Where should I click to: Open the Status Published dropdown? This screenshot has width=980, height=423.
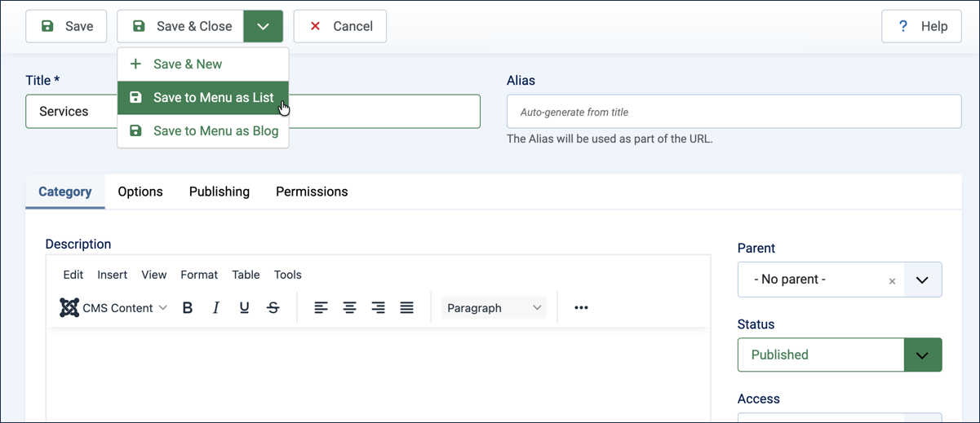click(840, 355)
